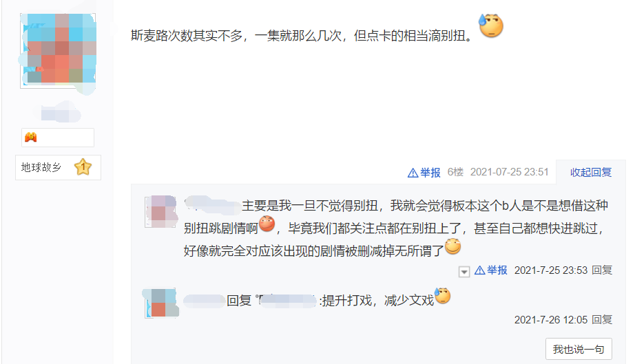The height and width of the screenshot is (364, 635).
Task: Click 回复 on the 12:05 comment
Action: click(602, 319)
